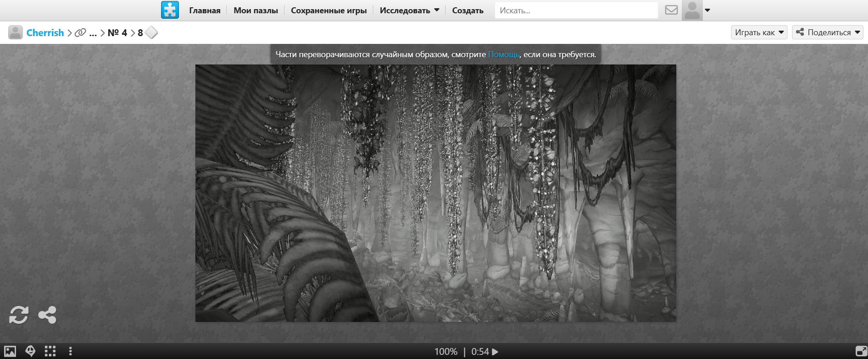Go to the Главная menu item
Screen dimensions: 868x359
click(x=205, y=10)
